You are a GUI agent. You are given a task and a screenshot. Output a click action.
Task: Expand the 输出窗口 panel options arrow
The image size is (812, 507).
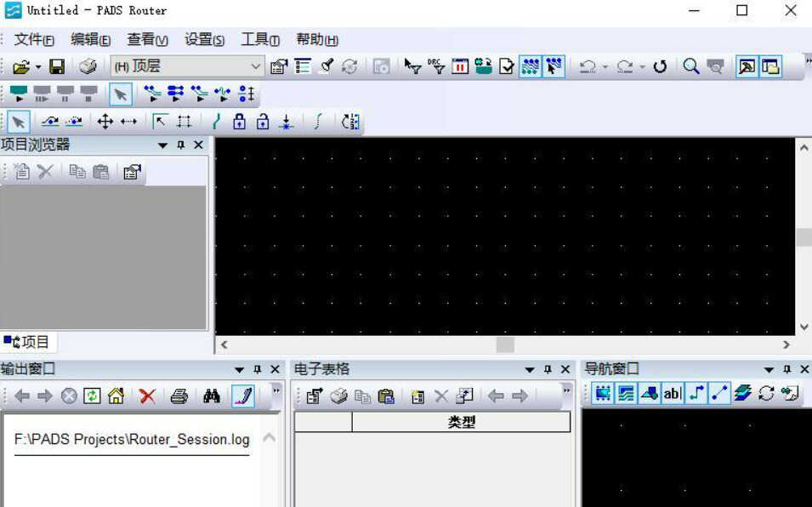(239, 370)
